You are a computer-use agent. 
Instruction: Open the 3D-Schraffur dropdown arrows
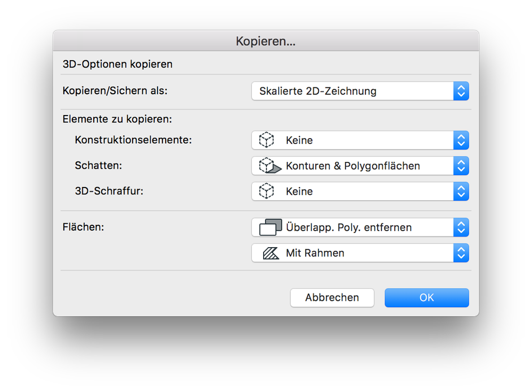tap(461, 192)
